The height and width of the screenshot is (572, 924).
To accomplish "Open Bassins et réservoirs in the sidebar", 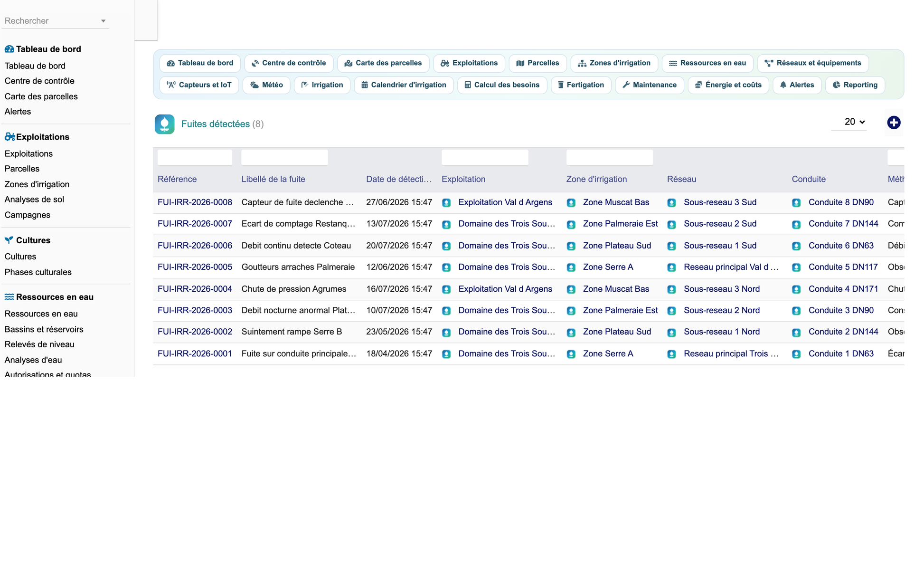I will (44, 329).
